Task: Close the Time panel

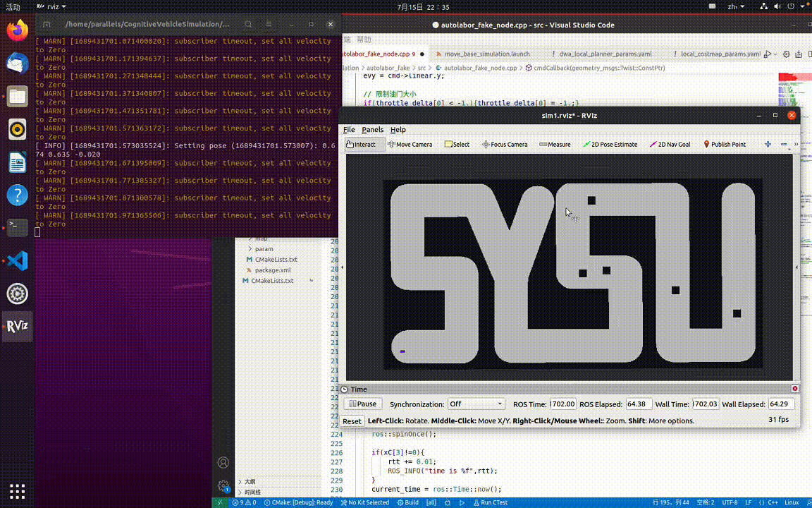Action: (795, 389)
